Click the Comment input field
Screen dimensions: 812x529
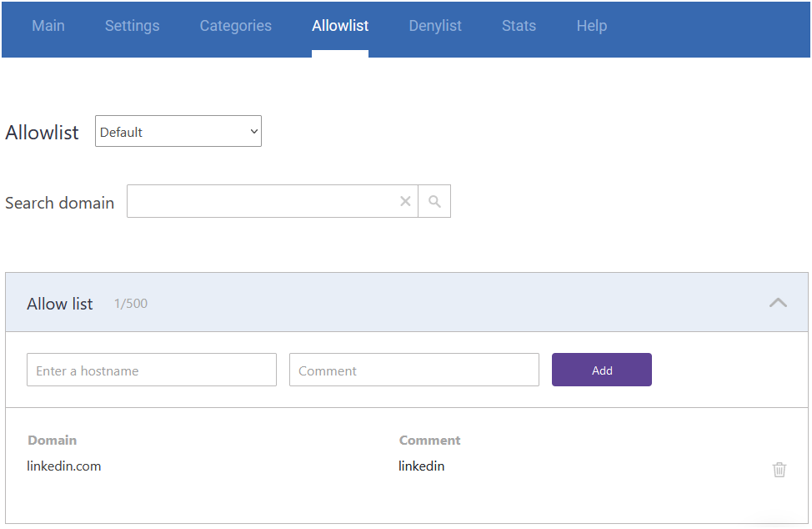[x=414, y=370]
